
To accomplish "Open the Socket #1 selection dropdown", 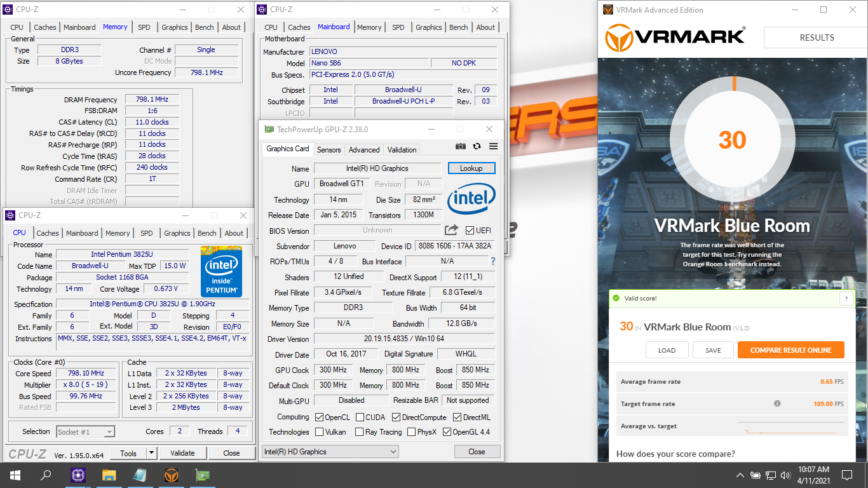I will (x=85, y=431).
